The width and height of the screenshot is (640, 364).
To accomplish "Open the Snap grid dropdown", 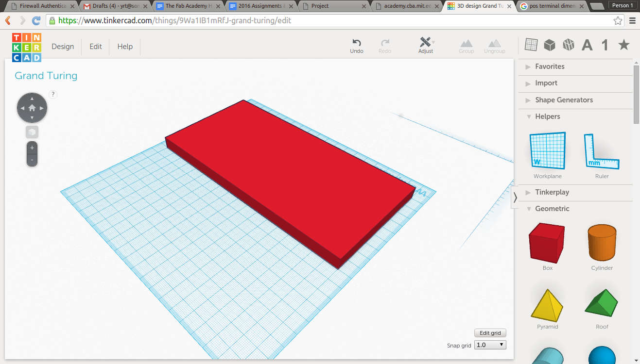I will point(490,345).
